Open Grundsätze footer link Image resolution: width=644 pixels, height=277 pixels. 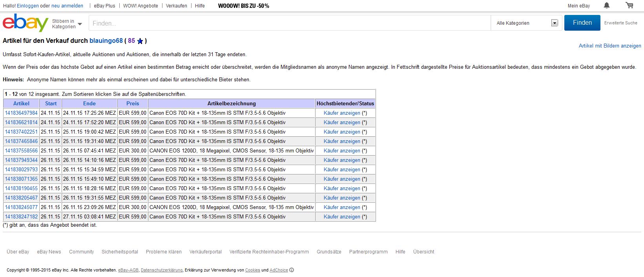[x=329, y=252]
